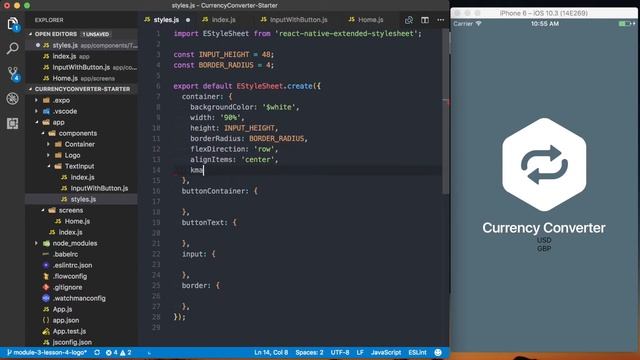Split the editor with split icon
Viewport: 640px width, 360px height.
[425, 20]
